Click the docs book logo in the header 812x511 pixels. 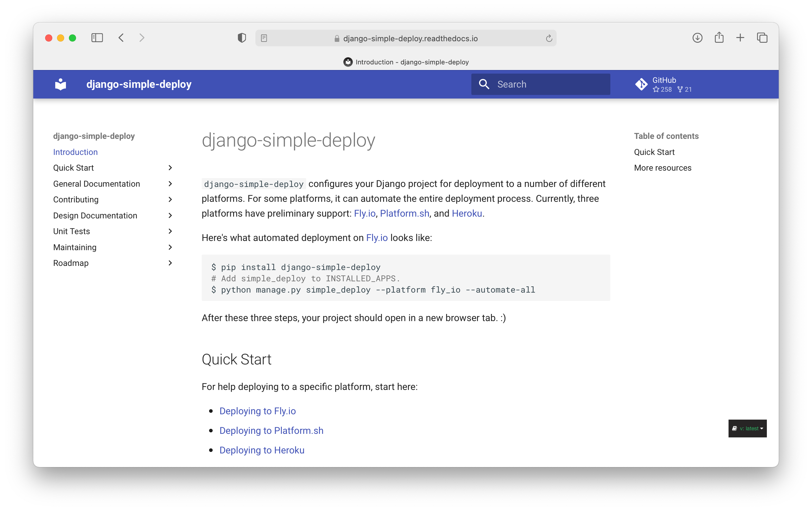[x=61, y=84]
